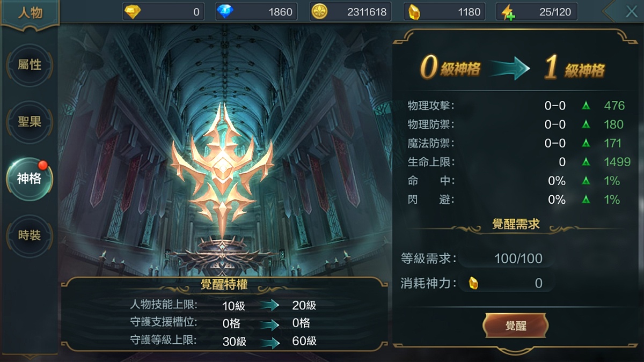The image size is (644, 362).
Task: Click the 人物 header label
Action: [x=30, y=13]
